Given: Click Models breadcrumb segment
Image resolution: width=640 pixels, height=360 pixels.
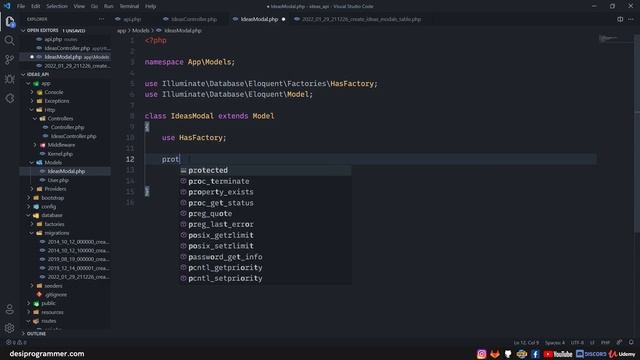Looking at the screenshot, I should [140, 31].
